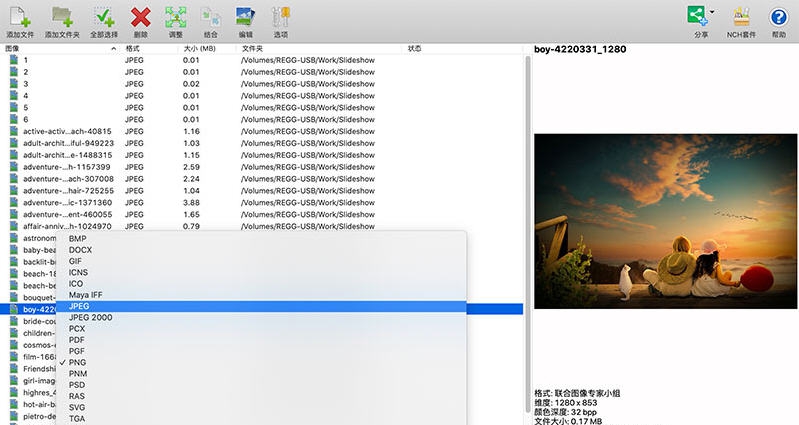The image size is (799, 425).
Task: Select the highlighted JPEG format option
Action: pyautogui.click(x=261, y=306)
